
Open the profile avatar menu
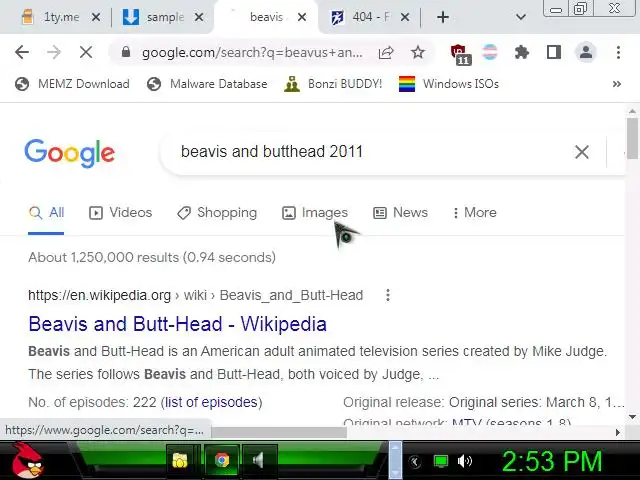click(586, 52)
